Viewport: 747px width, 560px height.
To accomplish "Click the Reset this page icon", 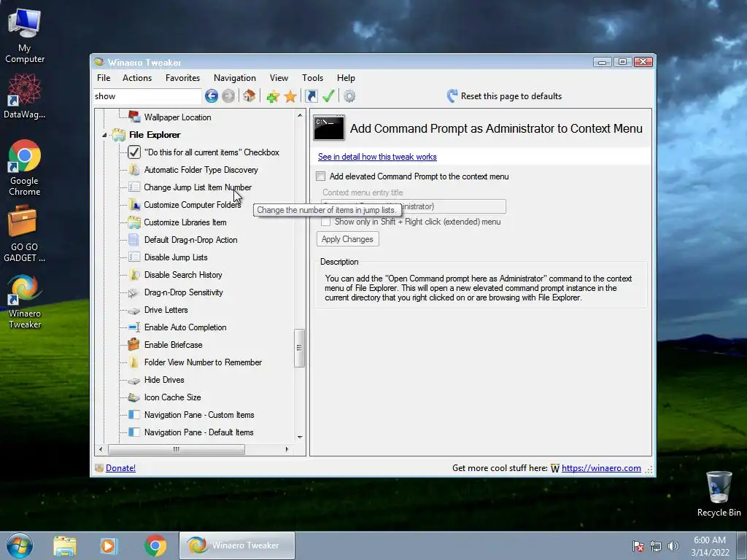I will pyautogui.click(x=452, y=96).
